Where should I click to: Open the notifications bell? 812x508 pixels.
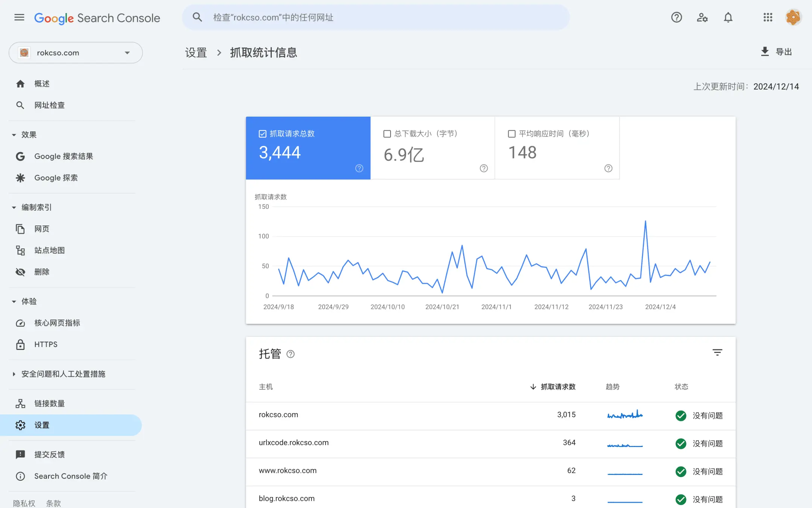[728, 17]
